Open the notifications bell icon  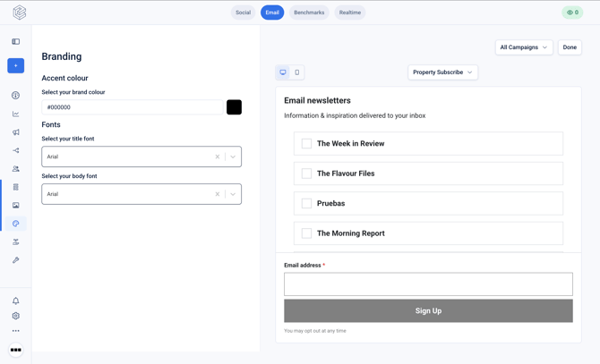pos(16,301)
